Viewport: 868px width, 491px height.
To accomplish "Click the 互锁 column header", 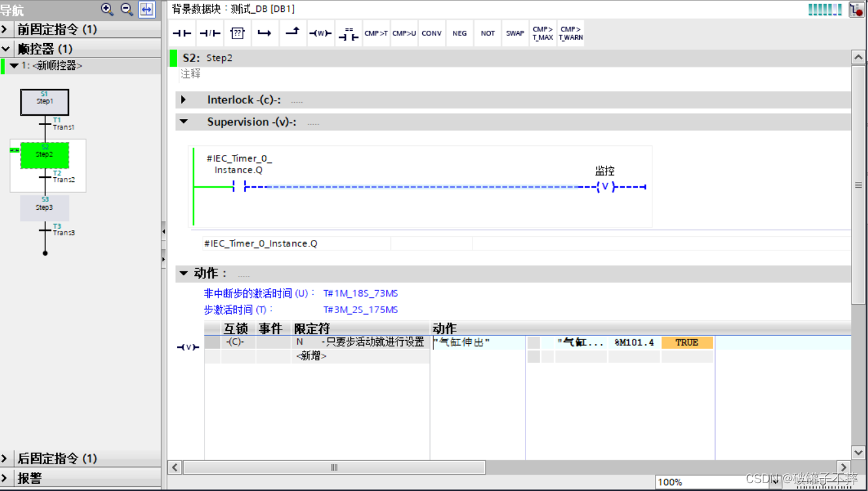I will coord(236,329).
